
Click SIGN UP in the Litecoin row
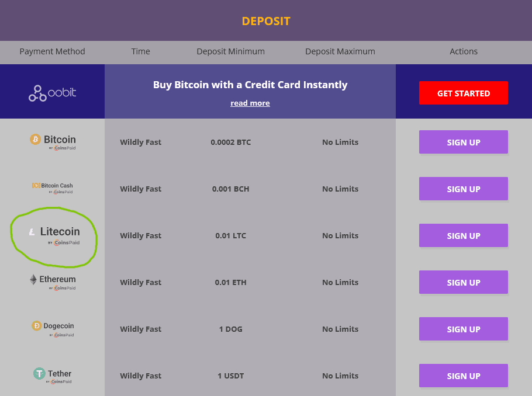464,235
